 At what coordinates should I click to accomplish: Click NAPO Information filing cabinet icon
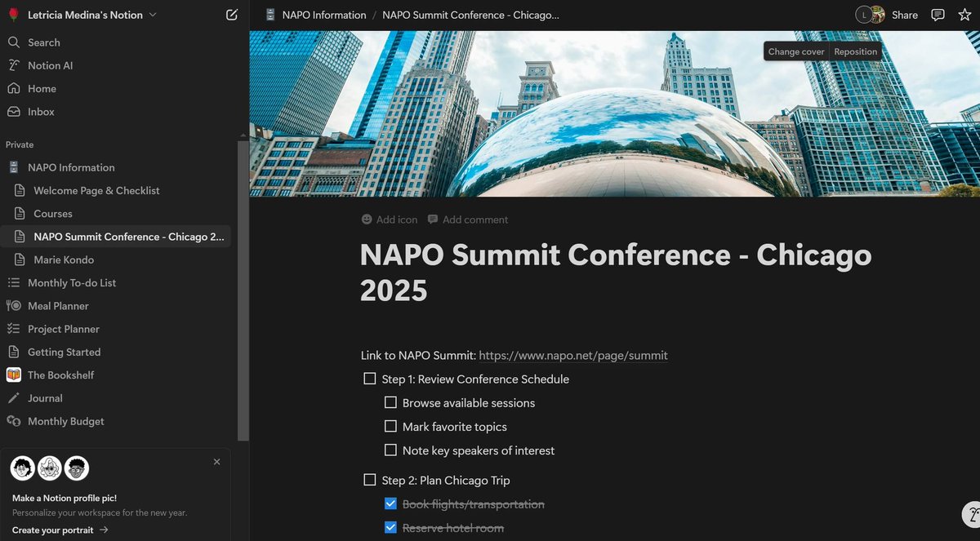(13, 167)
